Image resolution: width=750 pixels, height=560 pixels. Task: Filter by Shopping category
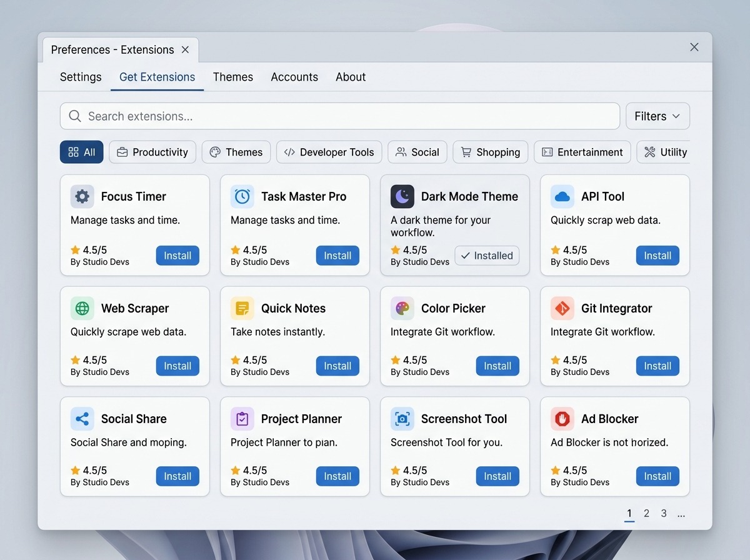pos(491,152)
